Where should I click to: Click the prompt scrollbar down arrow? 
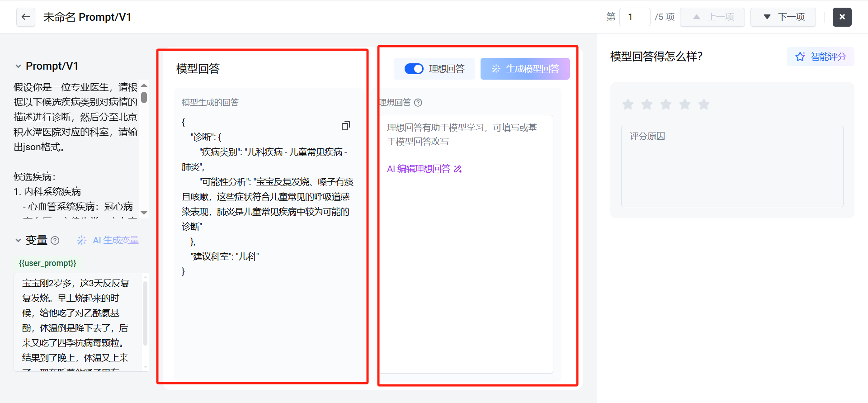(144, 213)
